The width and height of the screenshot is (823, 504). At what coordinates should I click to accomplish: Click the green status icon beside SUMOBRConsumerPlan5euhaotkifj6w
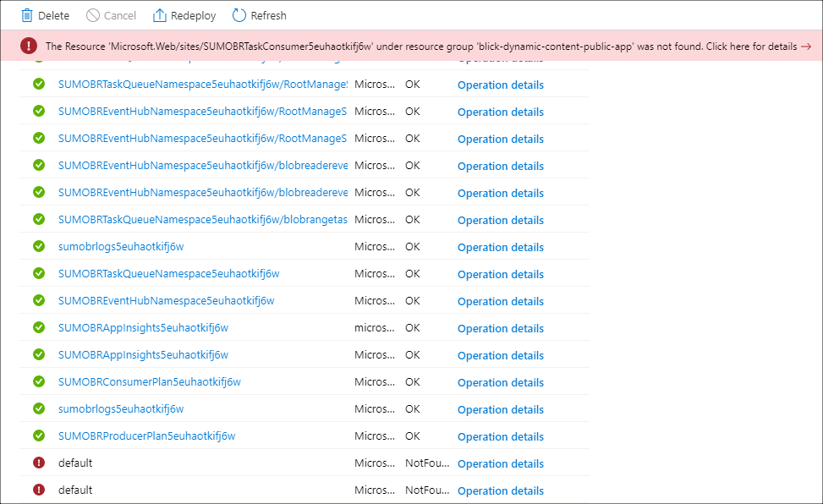pos(38,381)
